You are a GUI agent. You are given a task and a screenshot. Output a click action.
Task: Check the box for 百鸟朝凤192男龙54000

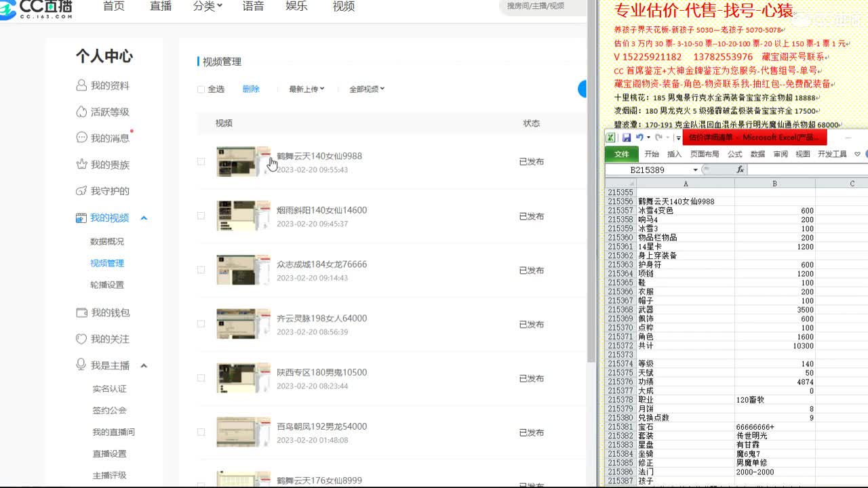pos(201,432)
